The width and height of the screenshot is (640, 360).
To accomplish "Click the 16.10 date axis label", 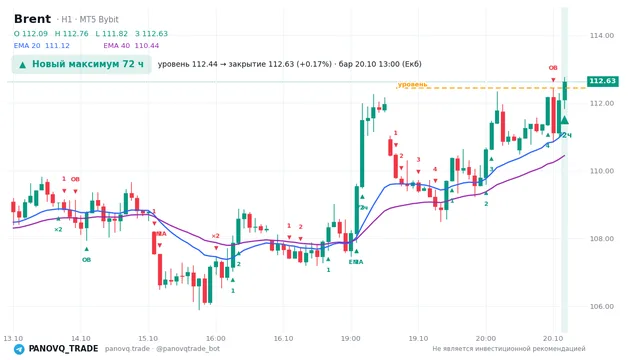I will pyautogui.click(x=283, y=338).
